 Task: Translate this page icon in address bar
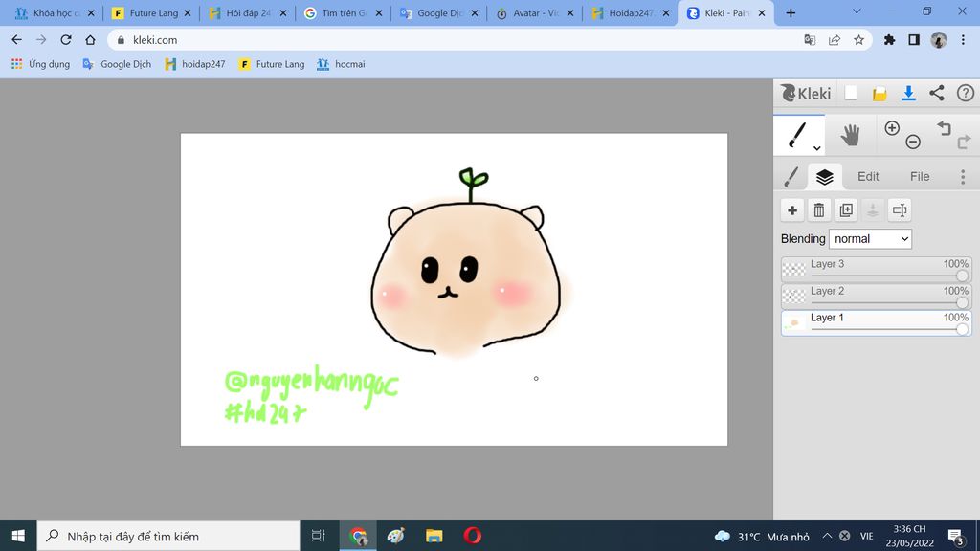click(x=810, y=40)
